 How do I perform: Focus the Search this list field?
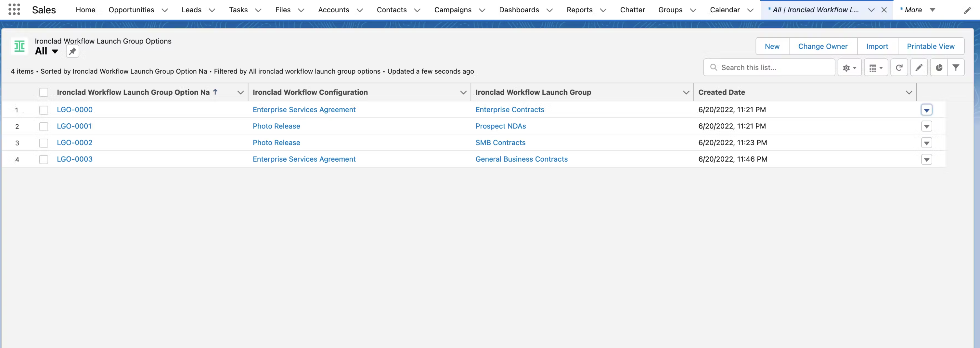tap(769, 68)
